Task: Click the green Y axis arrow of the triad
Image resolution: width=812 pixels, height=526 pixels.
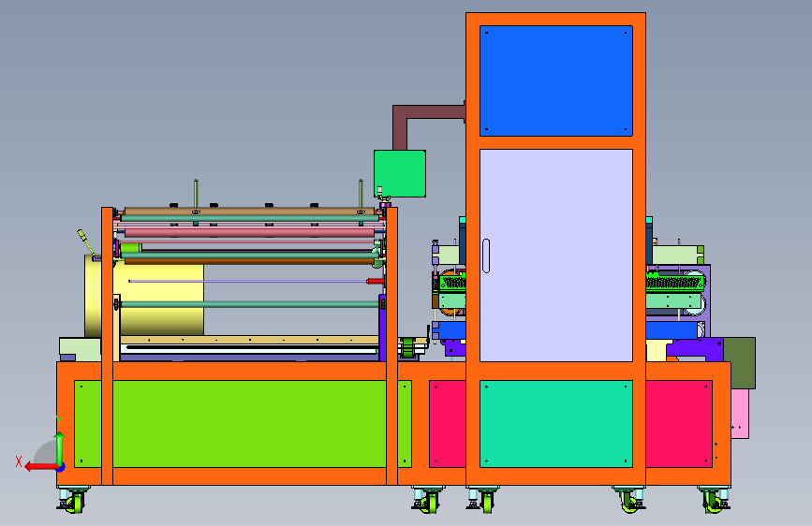Action: (60, 448)
